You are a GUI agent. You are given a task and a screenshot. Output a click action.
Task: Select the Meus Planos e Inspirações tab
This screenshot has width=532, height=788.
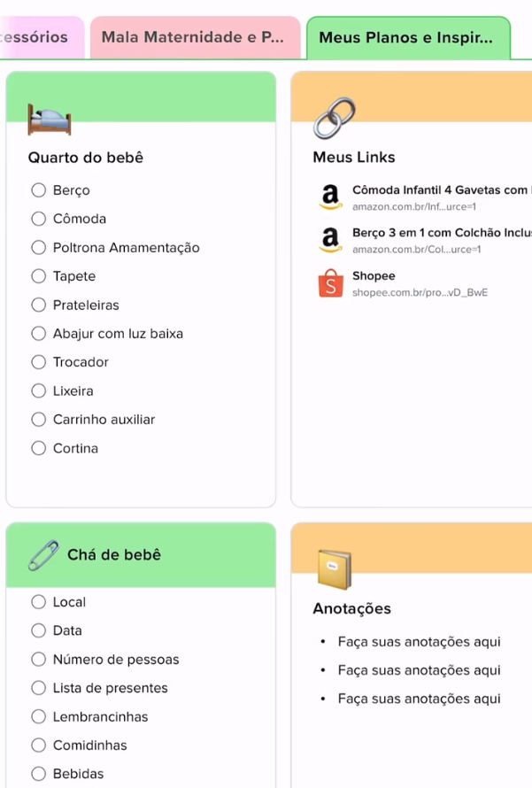[406, 37]
